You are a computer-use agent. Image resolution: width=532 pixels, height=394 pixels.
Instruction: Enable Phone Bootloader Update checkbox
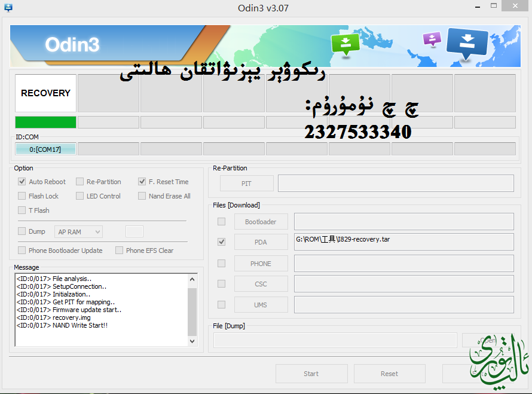point(22,250)
